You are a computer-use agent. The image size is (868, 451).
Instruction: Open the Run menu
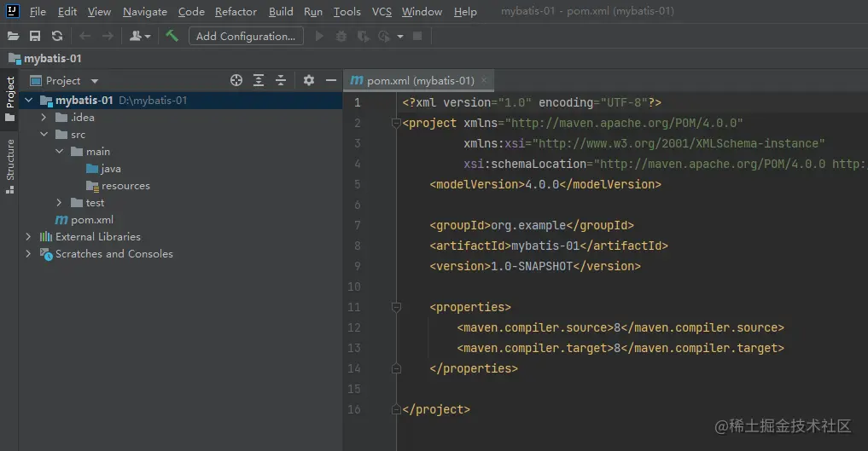312,12
